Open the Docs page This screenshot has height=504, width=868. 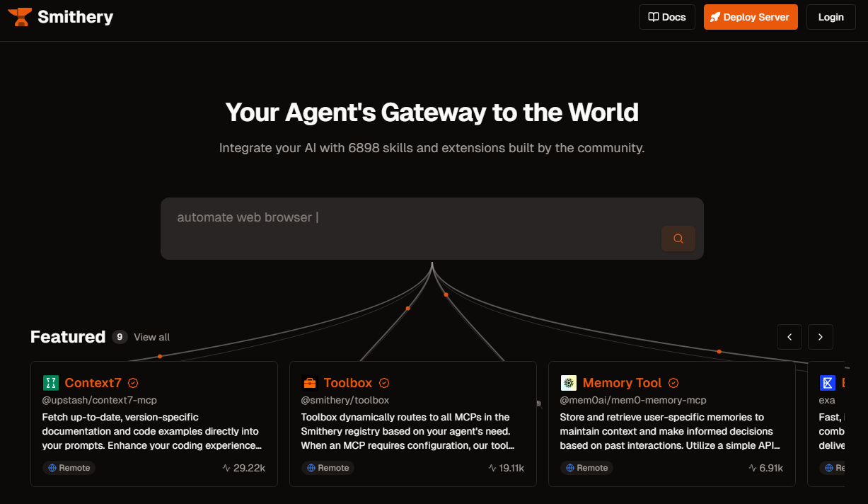pyautogui.click(x=667, y=17)
